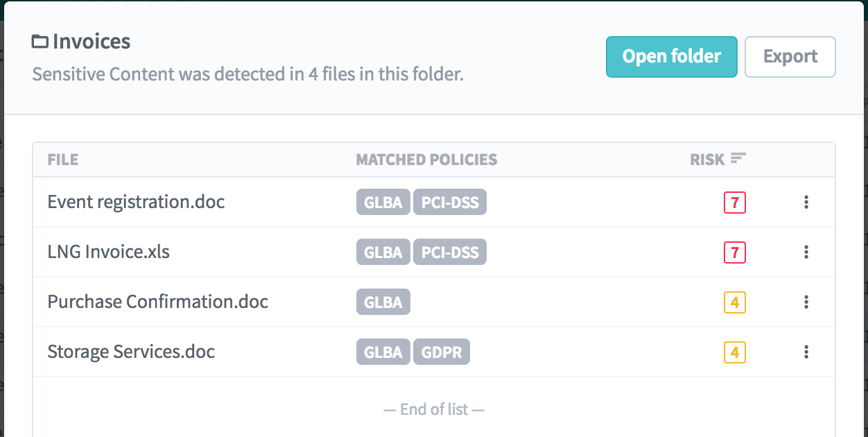Viewport: 868px width, 437px height.
Task: Open kebab menu for Storage Services.doc
Action: [x=806, y=352]
